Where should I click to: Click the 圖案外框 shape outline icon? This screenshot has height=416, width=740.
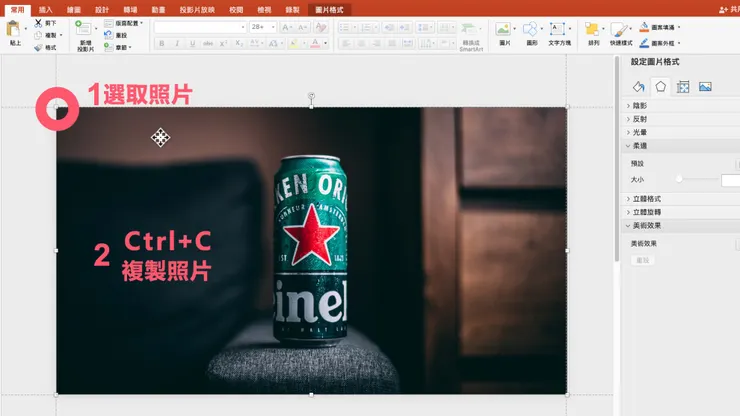click(x=644, y=43)
